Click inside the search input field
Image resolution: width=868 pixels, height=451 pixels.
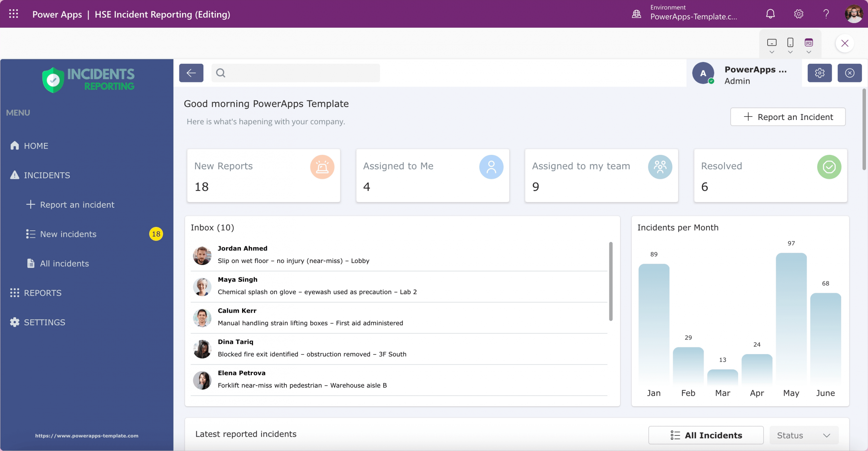point(298,73)
